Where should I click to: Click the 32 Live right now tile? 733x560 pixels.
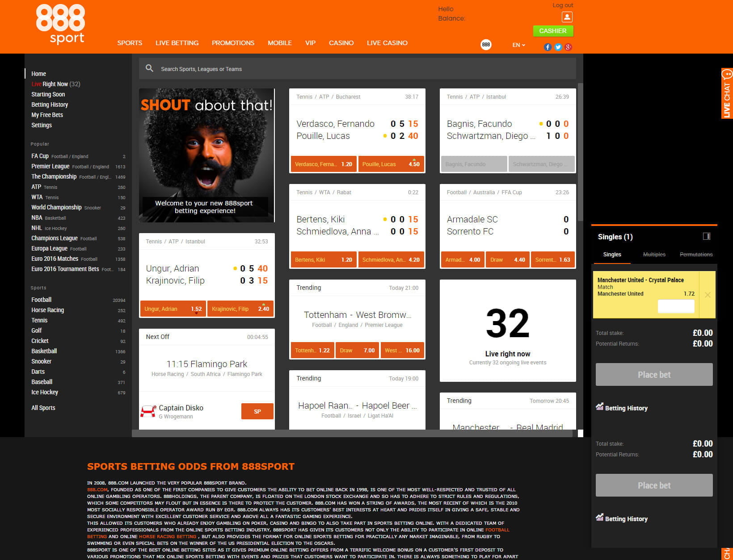(x=508, y=330)
